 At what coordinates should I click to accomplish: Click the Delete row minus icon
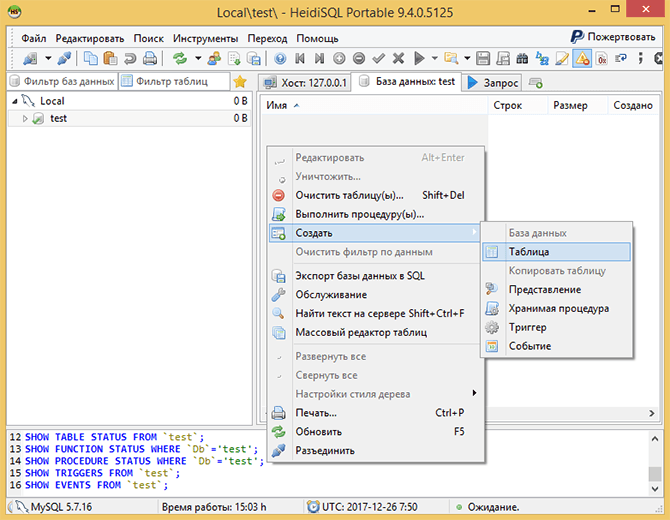coord(359,58)
